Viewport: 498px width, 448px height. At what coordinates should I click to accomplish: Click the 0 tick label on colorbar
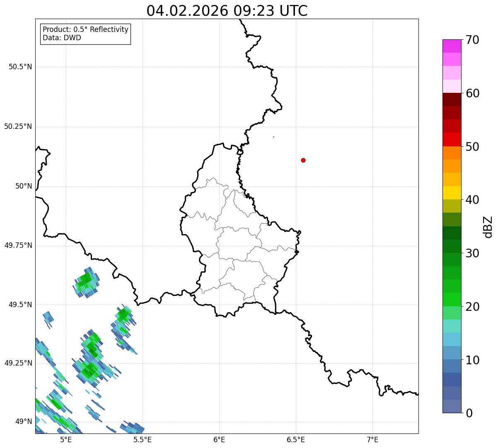click(469, 413)
